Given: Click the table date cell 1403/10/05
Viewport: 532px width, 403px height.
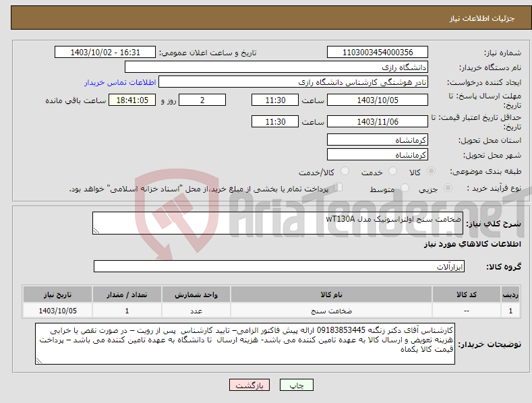Looking at the screenshot, I should [x=58, y=311].
